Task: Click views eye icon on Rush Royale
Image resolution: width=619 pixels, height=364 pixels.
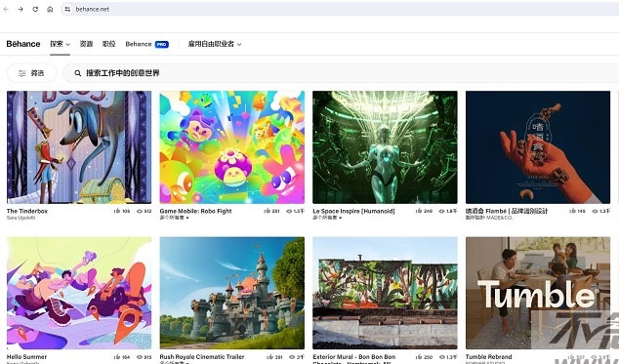Action: click(x=292, y=357)
